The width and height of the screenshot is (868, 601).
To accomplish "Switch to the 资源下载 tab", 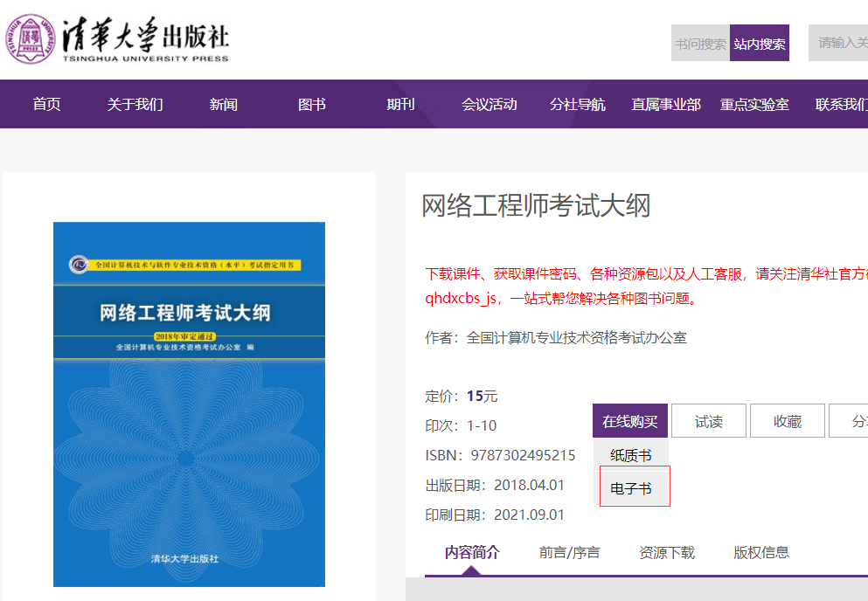I will (x=667, y=552).
